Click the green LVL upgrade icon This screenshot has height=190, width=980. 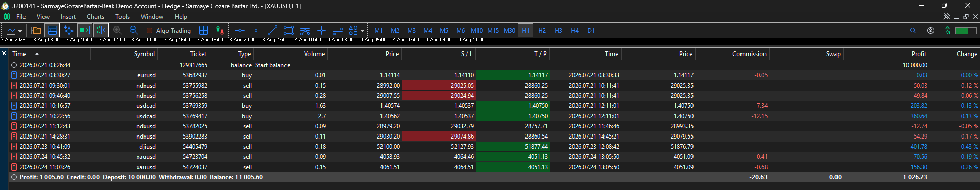[947, 31]
